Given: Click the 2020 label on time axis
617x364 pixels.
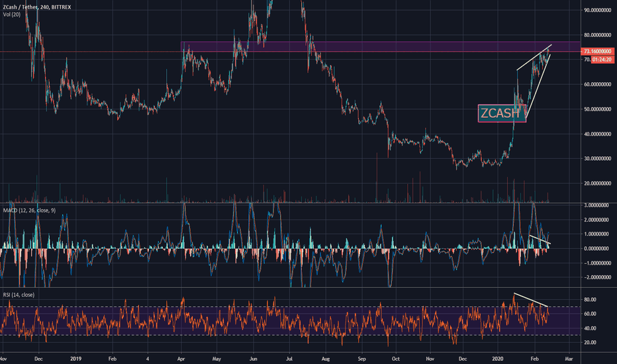Looking at the screenshot, I should [498, 359].
